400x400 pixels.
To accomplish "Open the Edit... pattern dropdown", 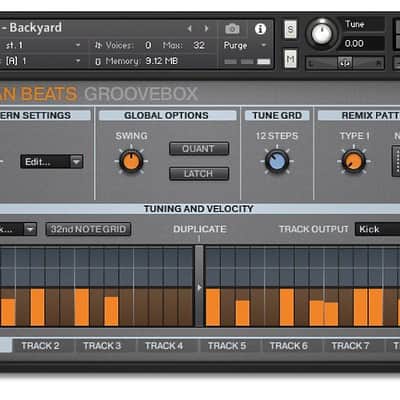I will (52, 162).
